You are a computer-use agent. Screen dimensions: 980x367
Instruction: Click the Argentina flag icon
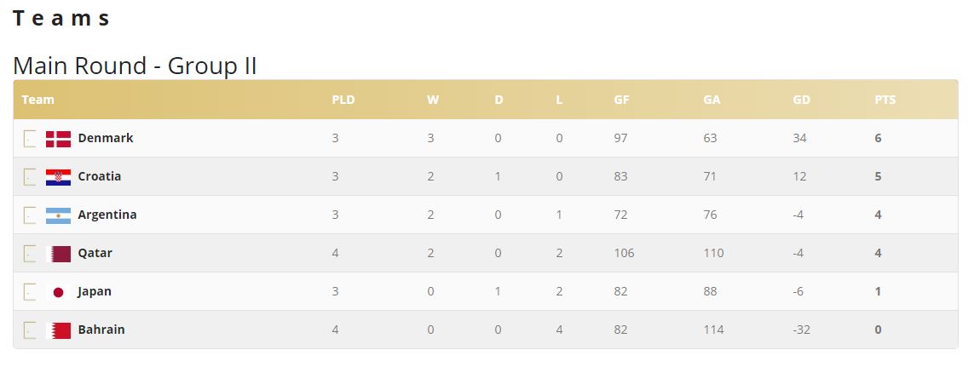[x=58, y=215]
